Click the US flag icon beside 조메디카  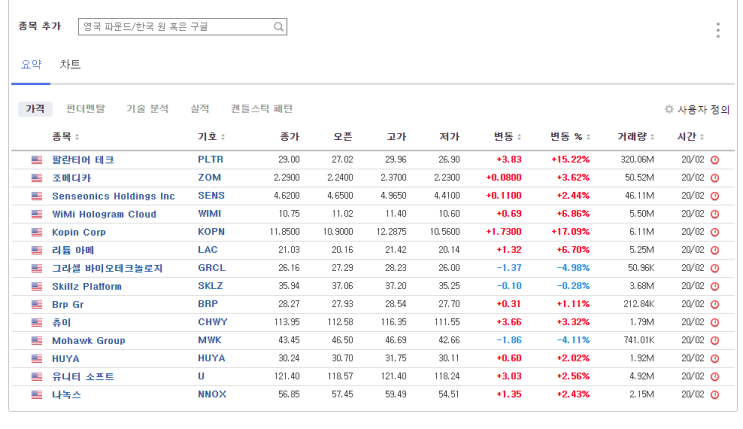click(36, 178)
